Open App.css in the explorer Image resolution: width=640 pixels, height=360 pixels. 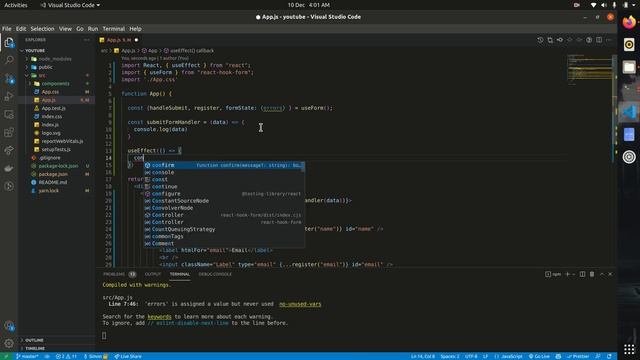coord(50,92)
